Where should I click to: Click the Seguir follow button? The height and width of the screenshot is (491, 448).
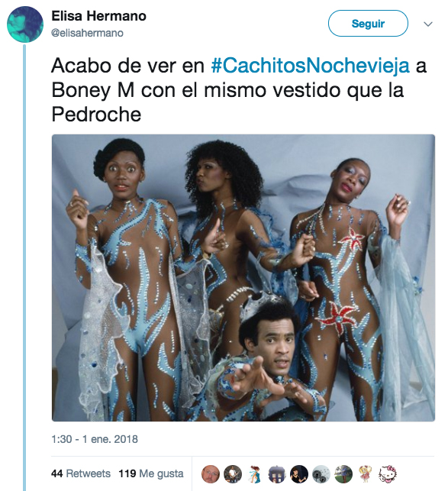[x=368, y=24]
